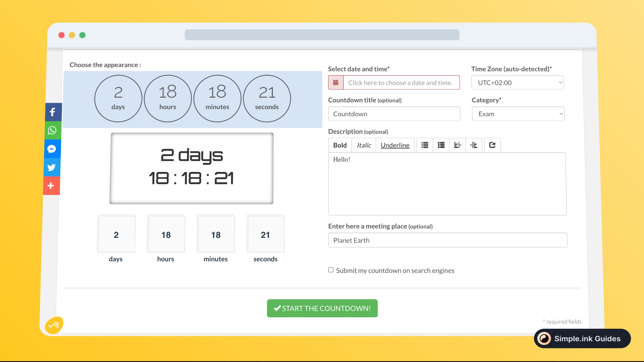Click the calendar icon in date field
This screenshot has height=362, width=644.
coord(336,83)
